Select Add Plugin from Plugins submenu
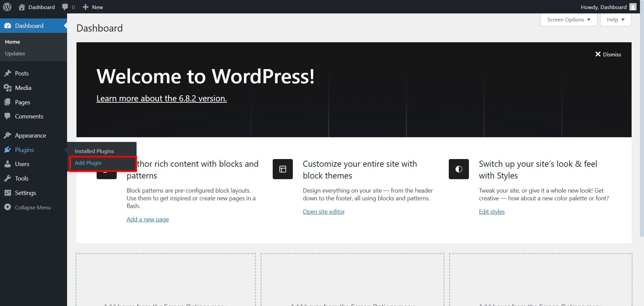Screen dimensions: 644x306 (88, 163)
